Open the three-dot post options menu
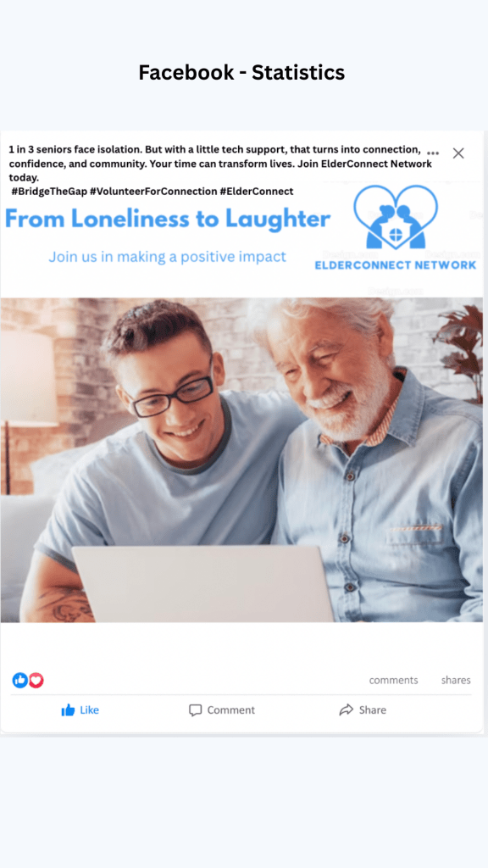The height and width of the screenshot is (868, 488). pos(433,153)
